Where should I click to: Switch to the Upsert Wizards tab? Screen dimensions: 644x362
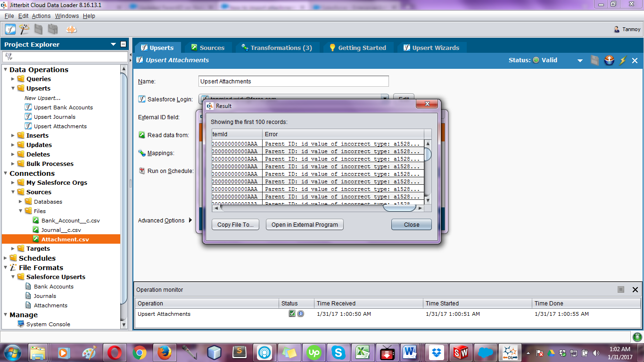[431, 48]
